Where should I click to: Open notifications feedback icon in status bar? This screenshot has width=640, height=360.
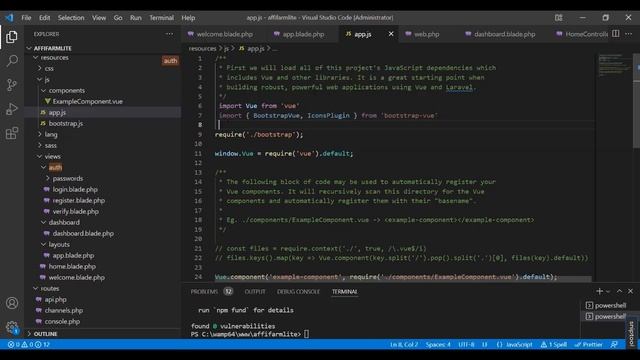click(x=614, y=344)
